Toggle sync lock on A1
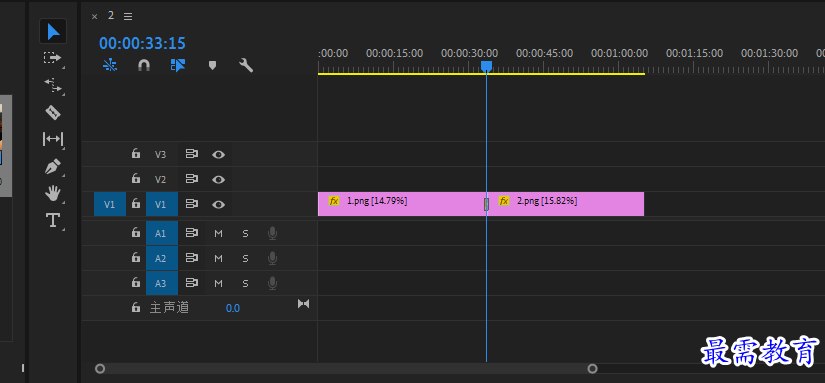The height and width of the screenshot is (383, 825). tap(192, 233)
